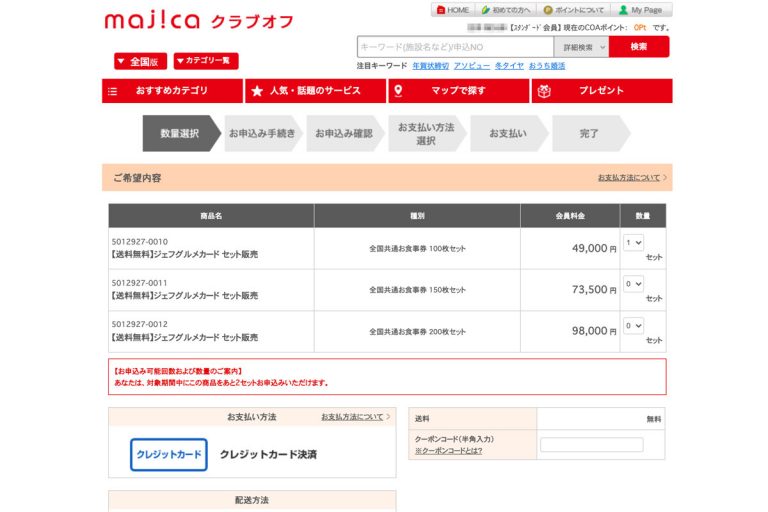Open 人気・話題のサービス tab
This screenshot has width=768, height=512.
pos(315,91)
